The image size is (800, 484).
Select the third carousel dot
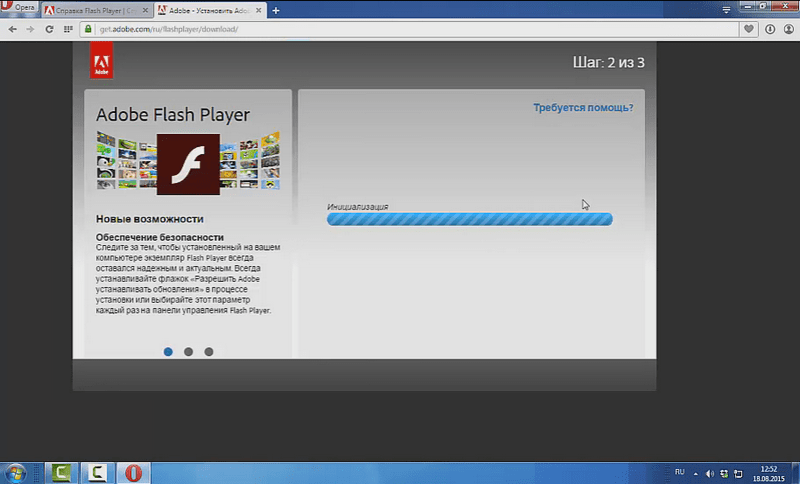(x=209, y=351)
